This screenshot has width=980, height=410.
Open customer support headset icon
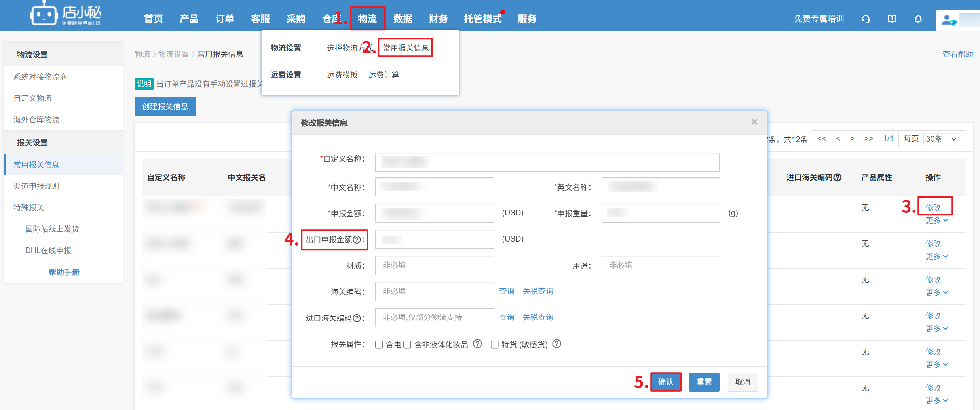point(866,19)
